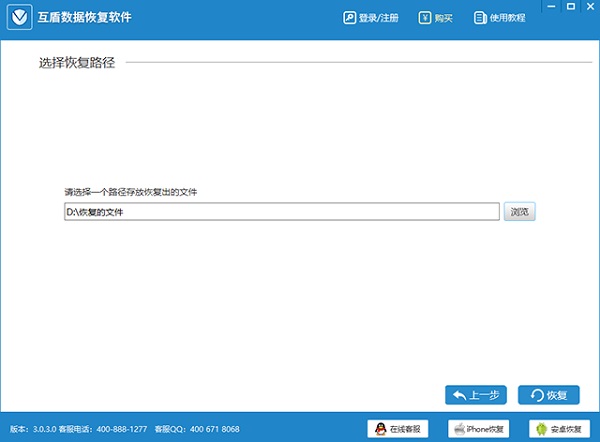Click the iPhone恢复 device icon
Viewport: 600px width, 442px height.
(x=461, y=428)
